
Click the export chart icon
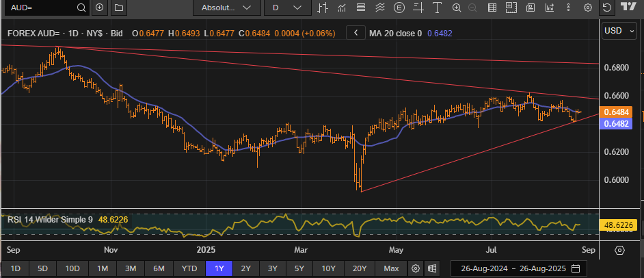[550, 8]
